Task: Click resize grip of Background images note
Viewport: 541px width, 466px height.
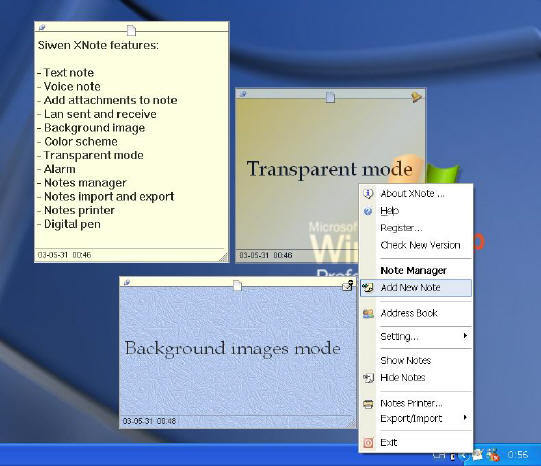Action: [352, 423]
